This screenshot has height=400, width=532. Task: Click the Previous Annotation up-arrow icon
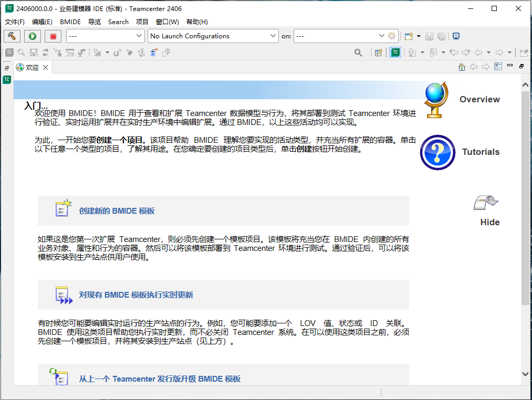pos(433,52)
